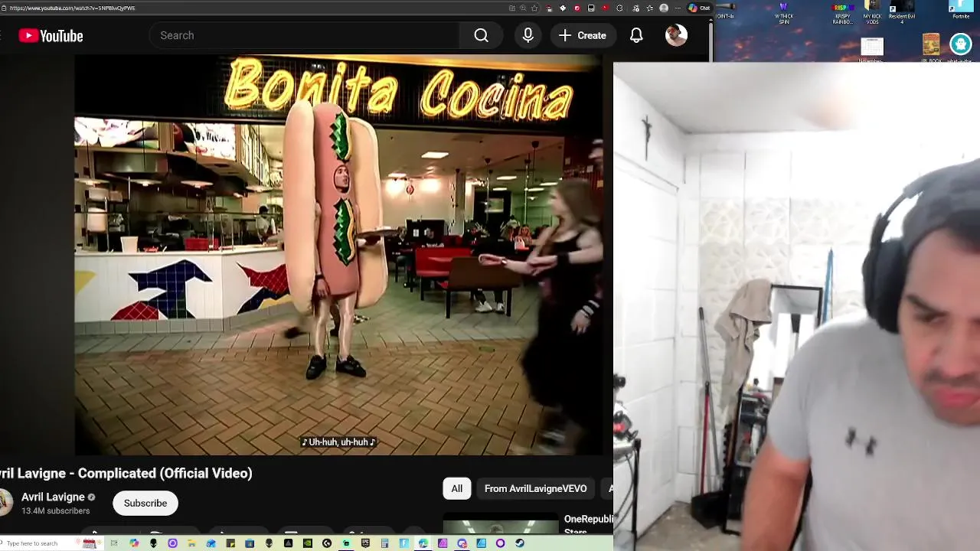Click the browser zoom magnifier icon
The image size is (980, 551).
(523, 8)
